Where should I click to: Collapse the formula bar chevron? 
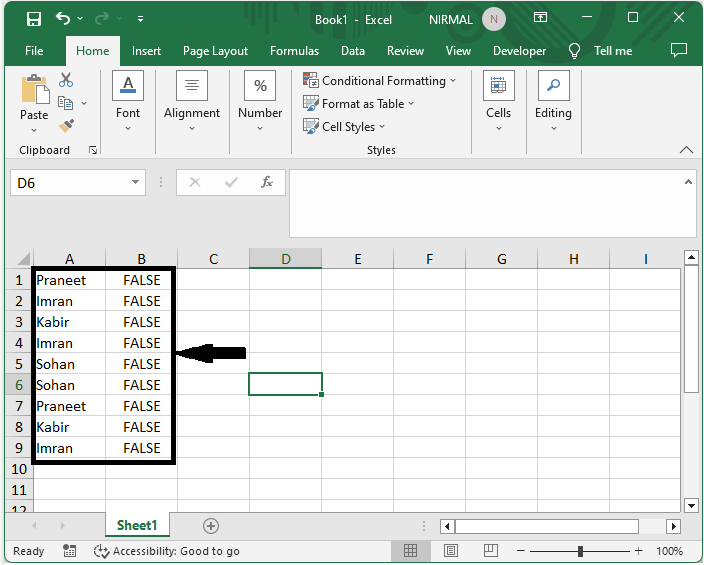pyautogui.click(x=688, y=182)
